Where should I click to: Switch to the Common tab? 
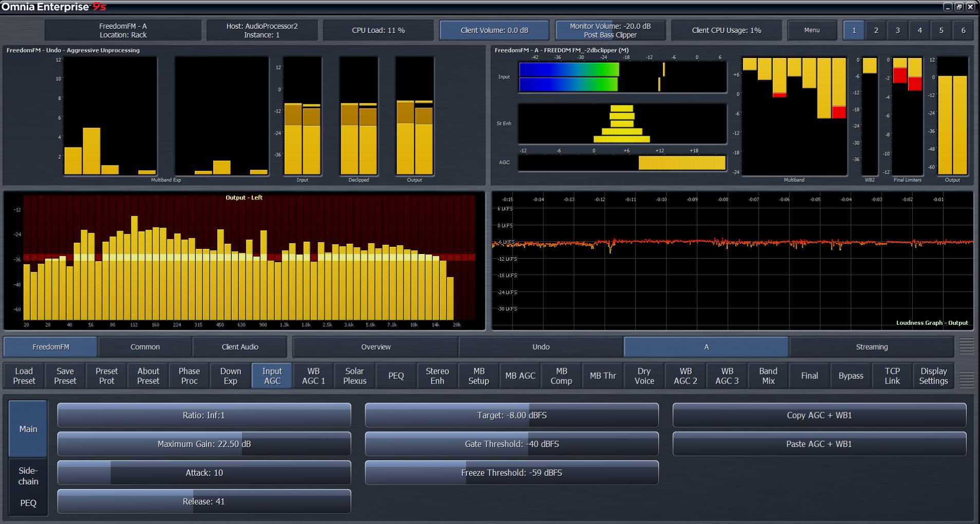click(x=145, y=347)
